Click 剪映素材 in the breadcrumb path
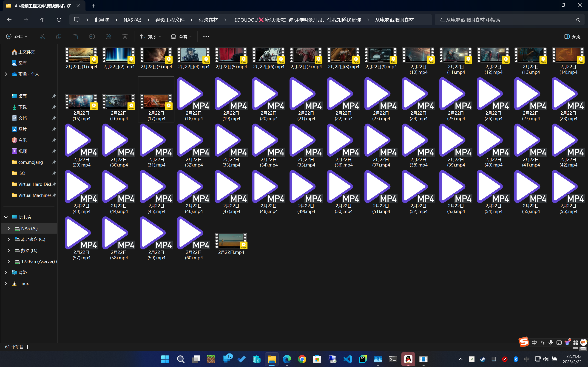 (x=208, y=20)
